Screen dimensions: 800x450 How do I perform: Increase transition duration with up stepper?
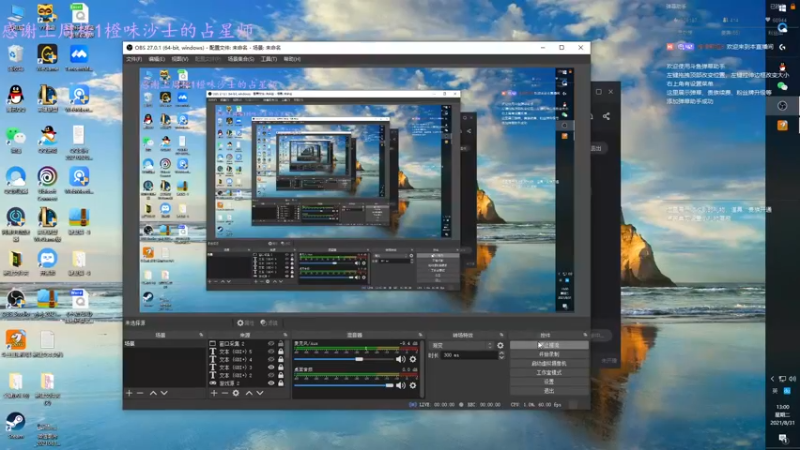(x=502, y=353)
